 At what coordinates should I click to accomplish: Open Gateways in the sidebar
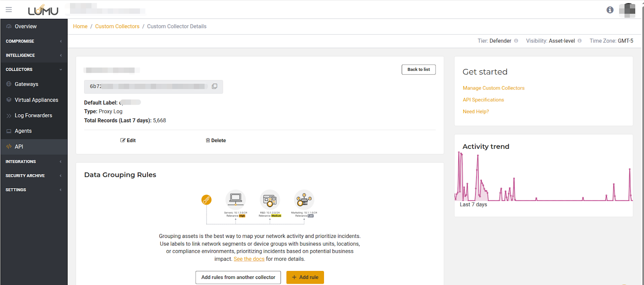pos(27,84)
